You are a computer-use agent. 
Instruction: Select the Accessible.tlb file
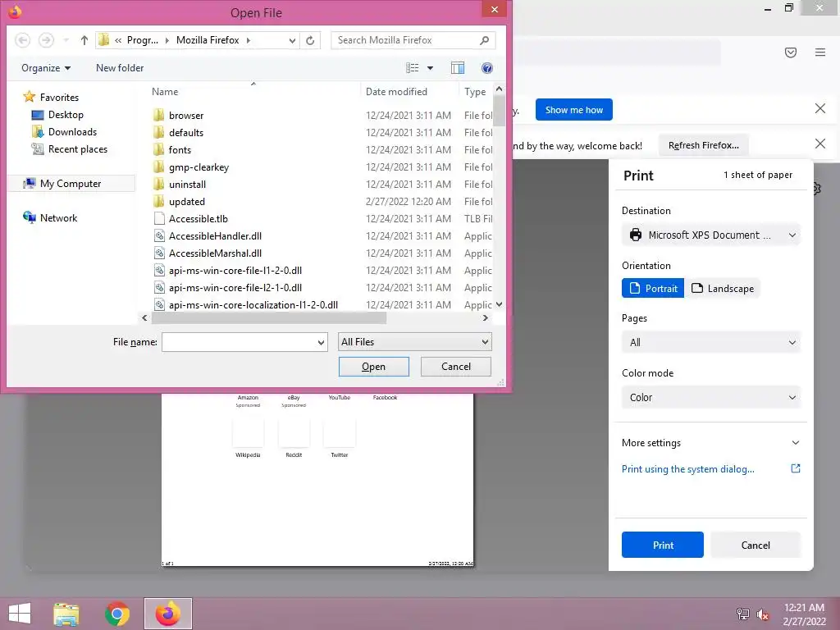coord(199,219)
